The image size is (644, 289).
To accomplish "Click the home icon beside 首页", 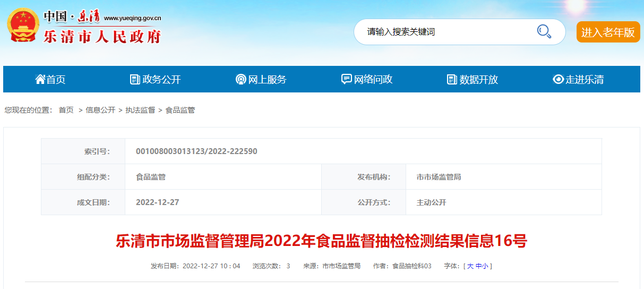I will [x=40, y=79].
